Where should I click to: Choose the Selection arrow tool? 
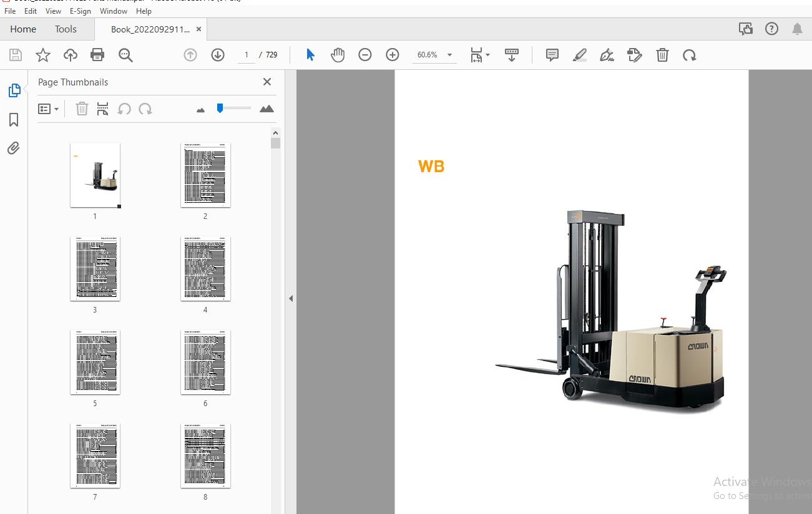coord(310,55)
